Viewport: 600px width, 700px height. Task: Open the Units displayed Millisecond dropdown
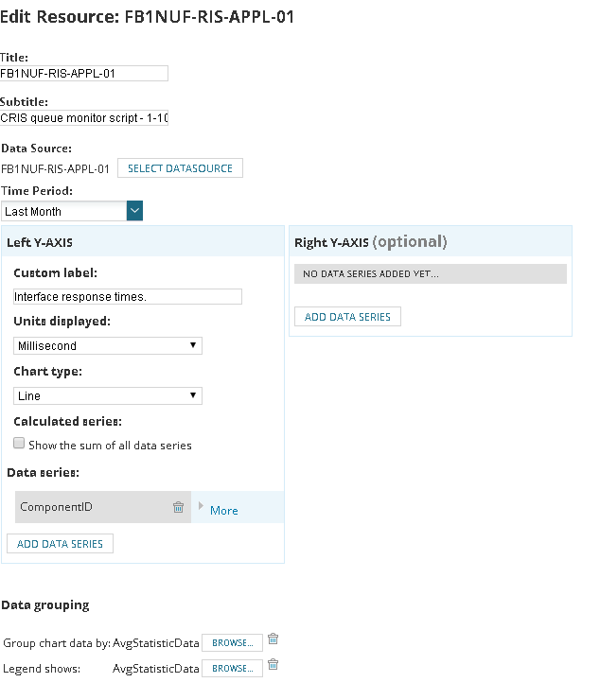(108, 346)
